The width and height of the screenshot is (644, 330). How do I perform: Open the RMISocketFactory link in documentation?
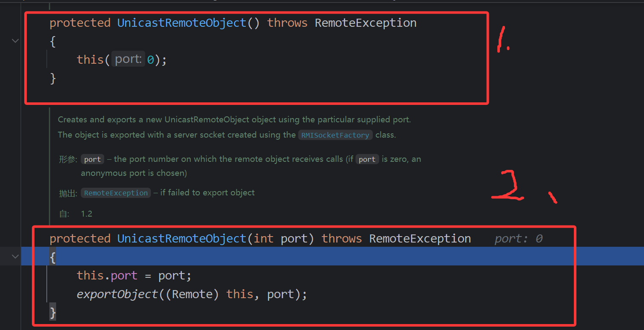[335, 135]
